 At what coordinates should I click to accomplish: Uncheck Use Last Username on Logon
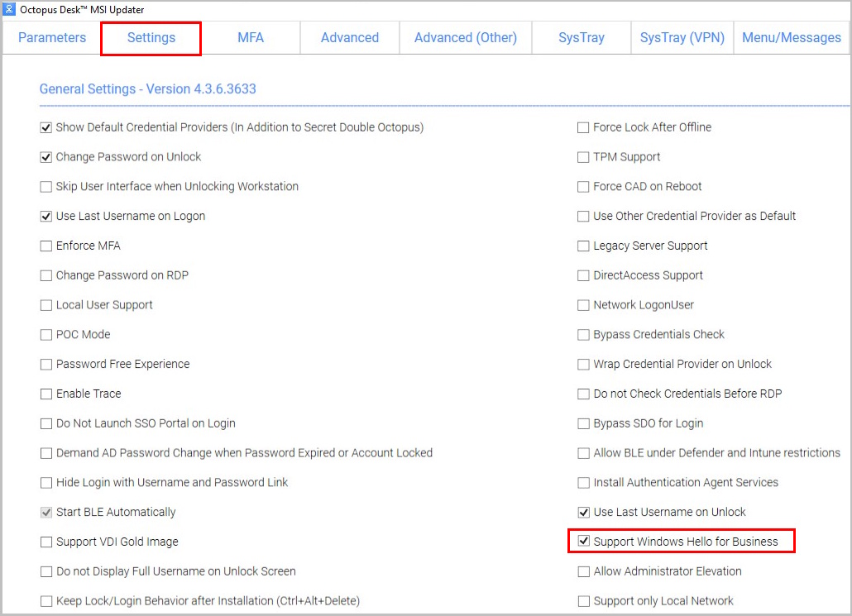pos(46,217)
